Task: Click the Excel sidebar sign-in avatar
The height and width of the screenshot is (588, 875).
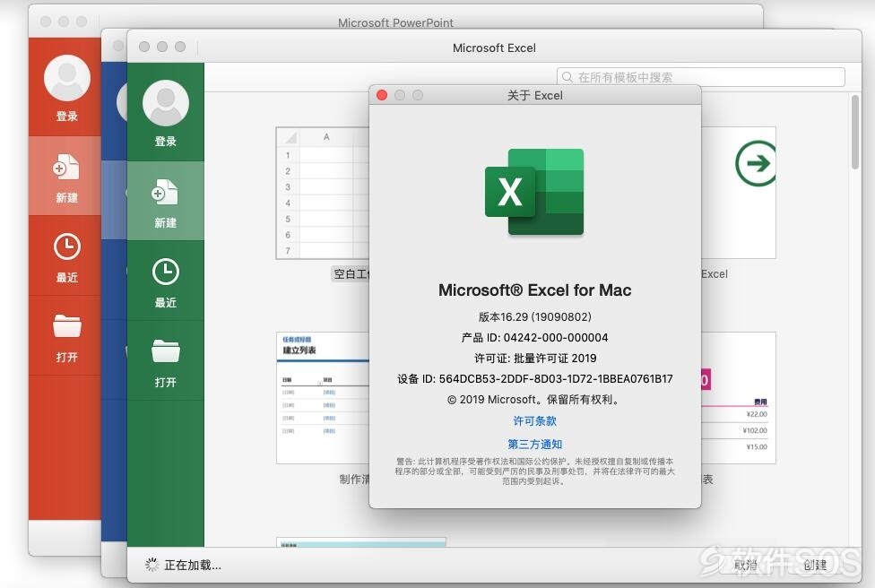Action: (x=166, y=103)
